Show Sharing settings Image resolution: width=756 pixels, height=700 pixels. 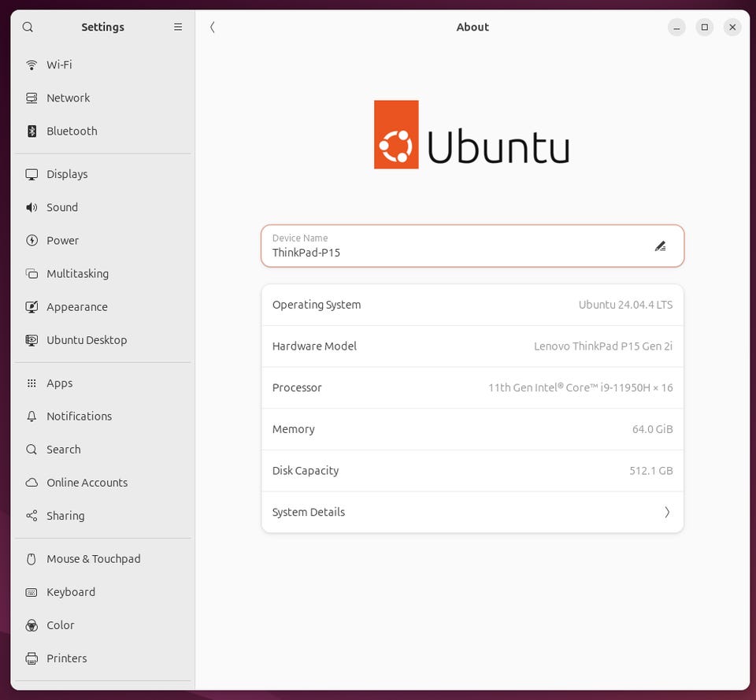[x=103, y=516]
